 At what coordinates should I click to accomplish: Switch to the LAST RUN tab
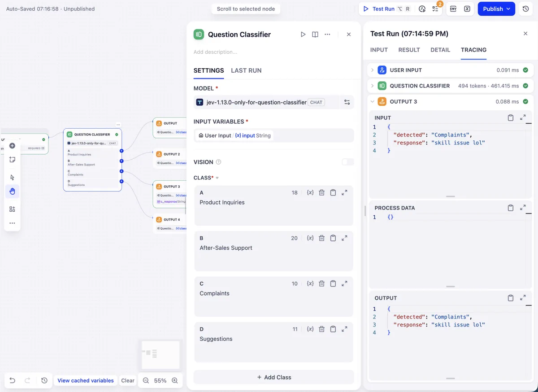(x=246, y=70)
